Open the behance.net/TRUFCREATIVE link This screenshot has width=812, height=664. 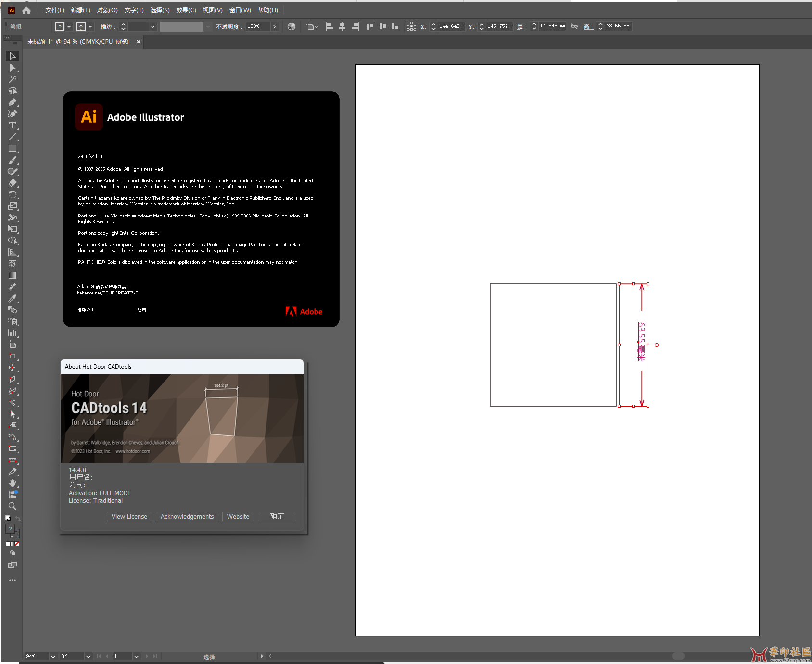coord(108,293)
